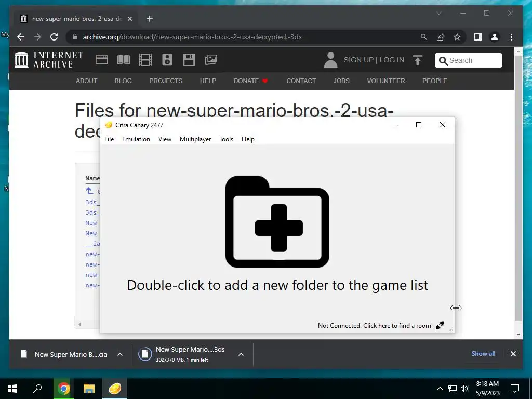Click 'Not Connected. Click here to find a room!'
This screenshot has width=532, height=399.
point(375,326)
